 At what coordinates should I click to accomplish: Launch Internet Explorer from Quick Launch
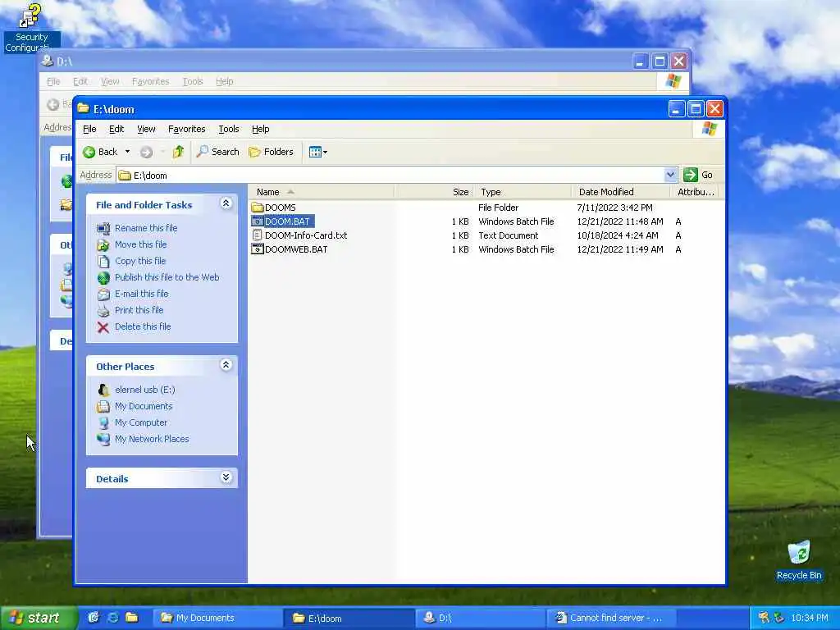(x=113, y=618)
